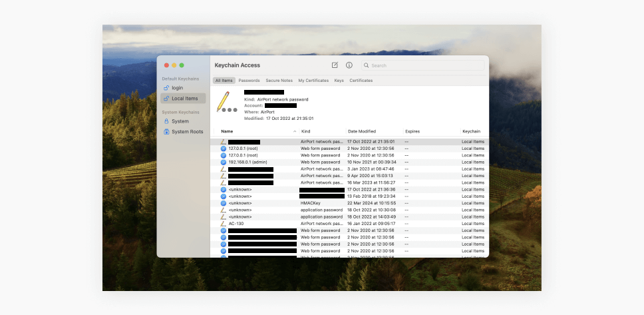
Task: Focus the Search input field
Action: pos(422,65)
